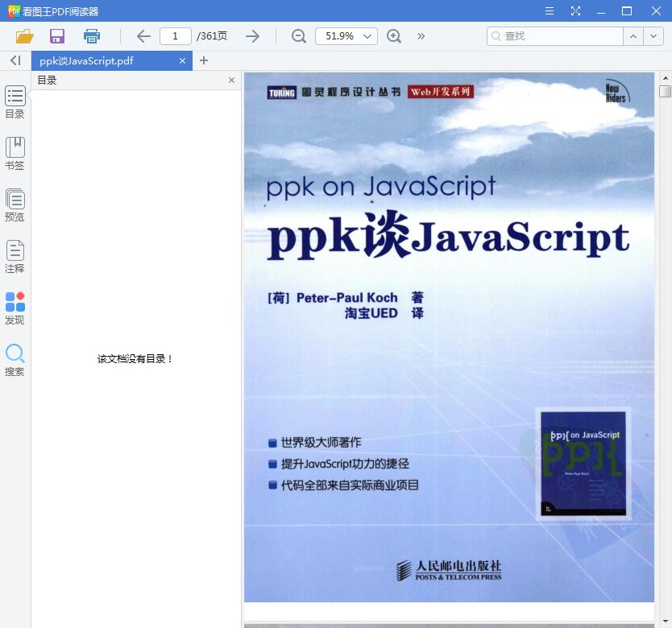Click the 查找 search box
Viewport: 672px width, 628px height.
click(554, 36)
